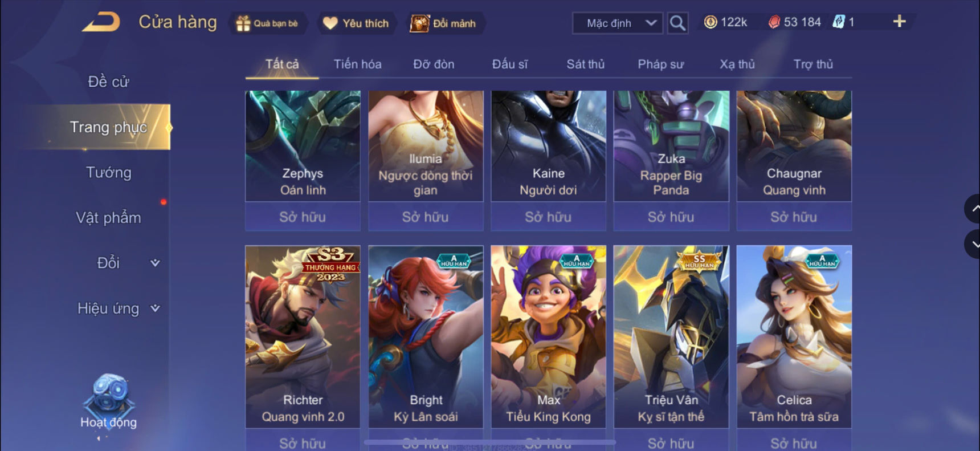
Task: Tap the red ruby currency icon
Action: coord(774,22)
